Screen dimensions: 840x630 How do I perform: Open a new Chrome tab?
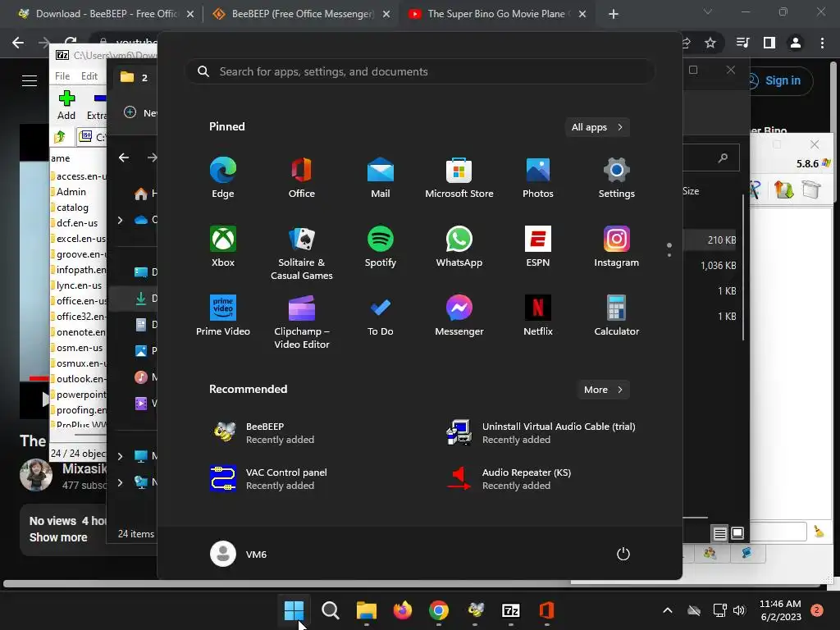point(614,15)
